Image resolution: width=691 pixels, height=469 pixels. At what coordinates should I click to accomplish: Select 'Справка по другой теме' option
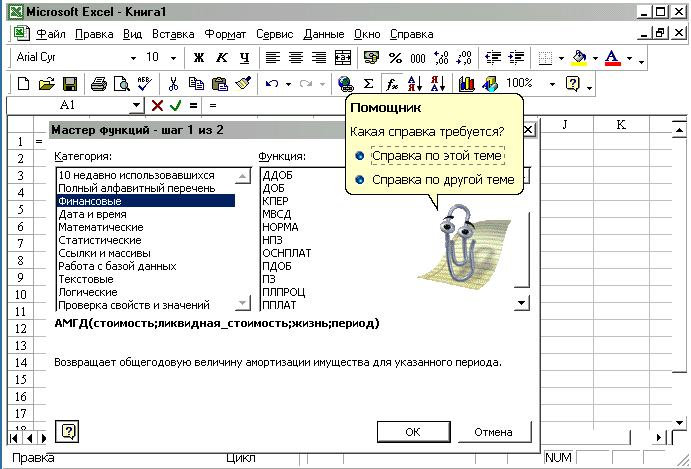[443, 179]
